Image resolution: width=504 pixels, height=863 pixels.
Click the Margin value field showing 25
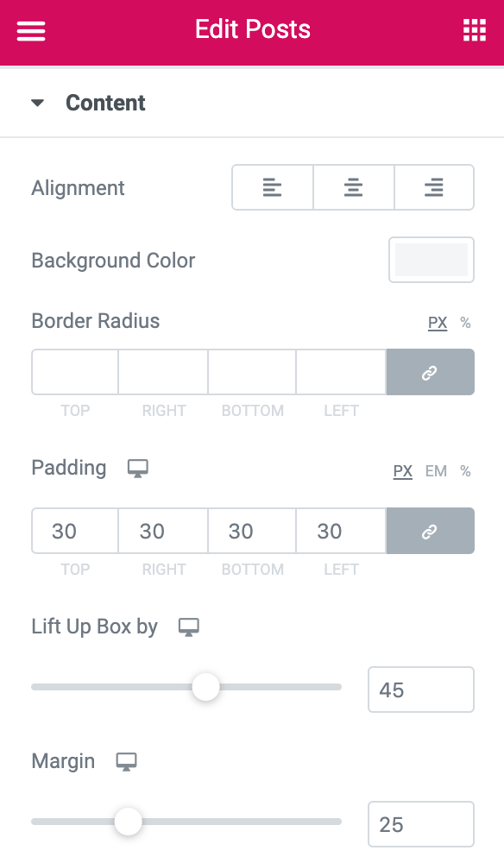[x=420, y=823]
